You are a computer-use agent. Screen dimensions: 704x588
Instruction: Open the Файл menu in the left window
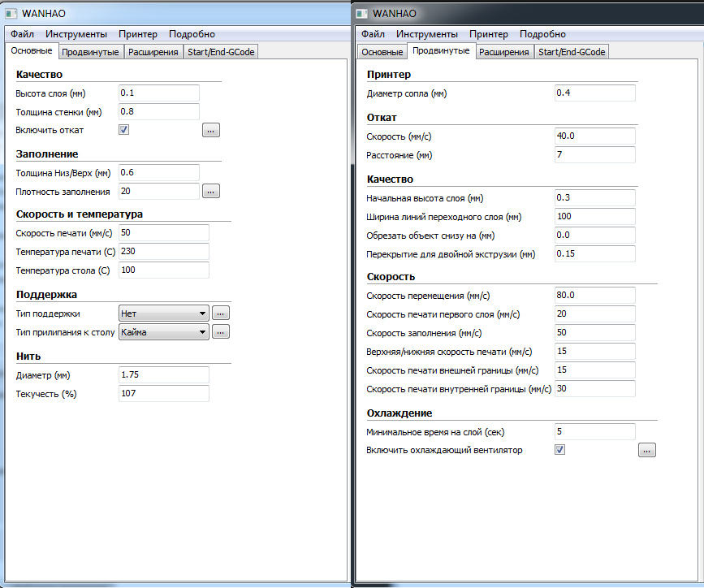(23, 34)
